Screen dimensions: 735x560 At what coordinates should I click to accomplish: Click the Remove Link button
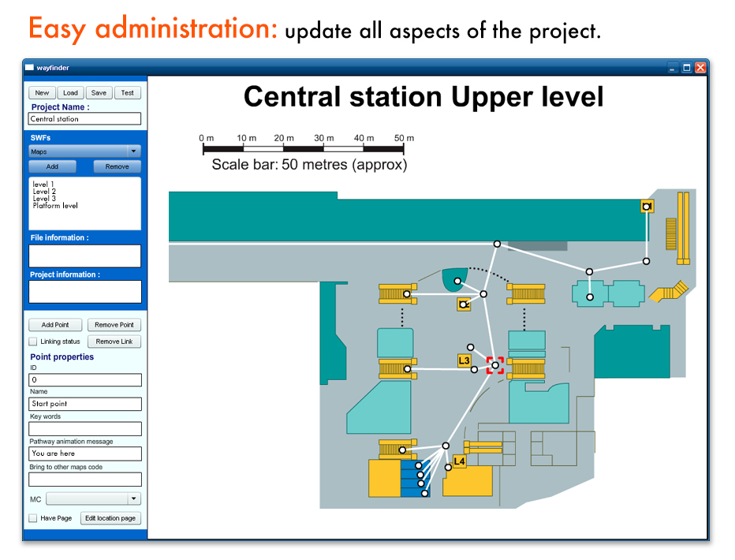[x=114, y=342]
